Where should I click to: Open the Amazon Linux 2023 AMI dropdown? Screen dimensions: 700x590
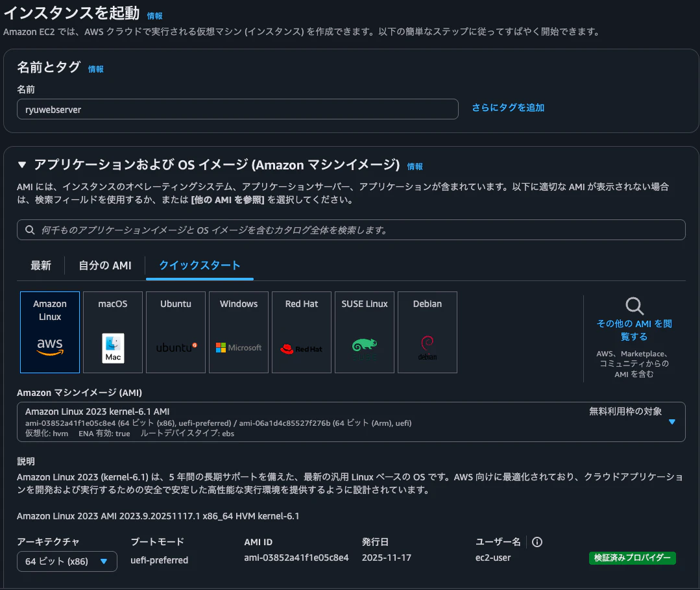[351, 422]
